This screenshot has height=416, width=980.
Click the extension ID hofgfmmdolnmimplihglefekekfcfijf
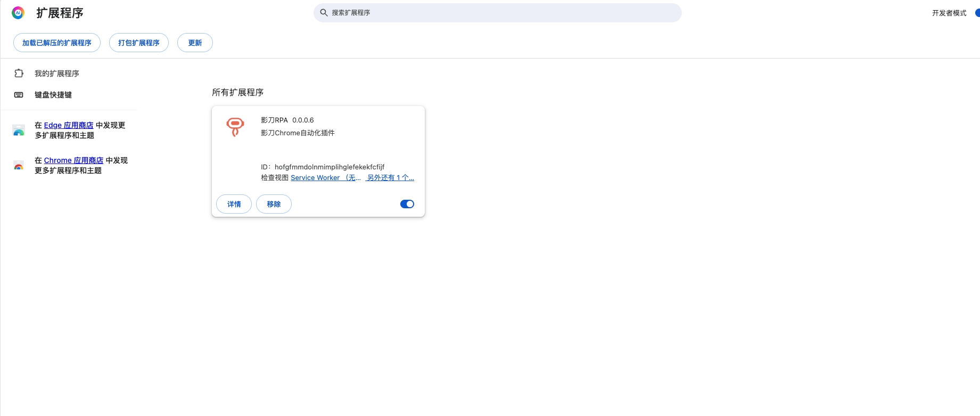[330, 167]
